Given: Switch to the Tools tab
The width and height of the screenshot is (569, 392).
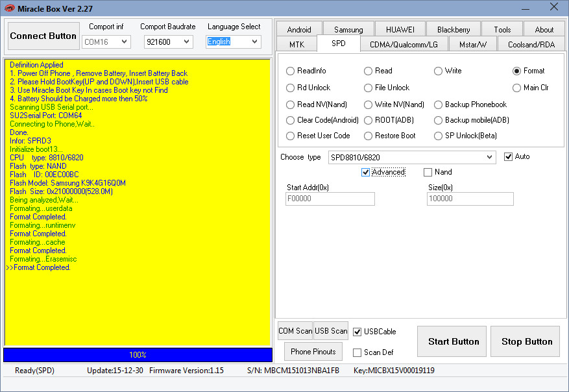Looking at the screenshot, I should 502,29.
